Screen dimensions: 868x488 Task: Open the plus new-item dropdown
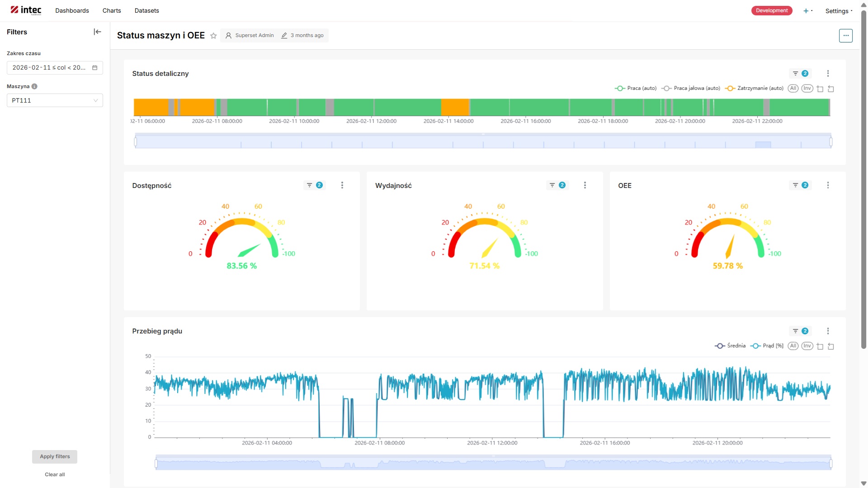click(808, 11)
